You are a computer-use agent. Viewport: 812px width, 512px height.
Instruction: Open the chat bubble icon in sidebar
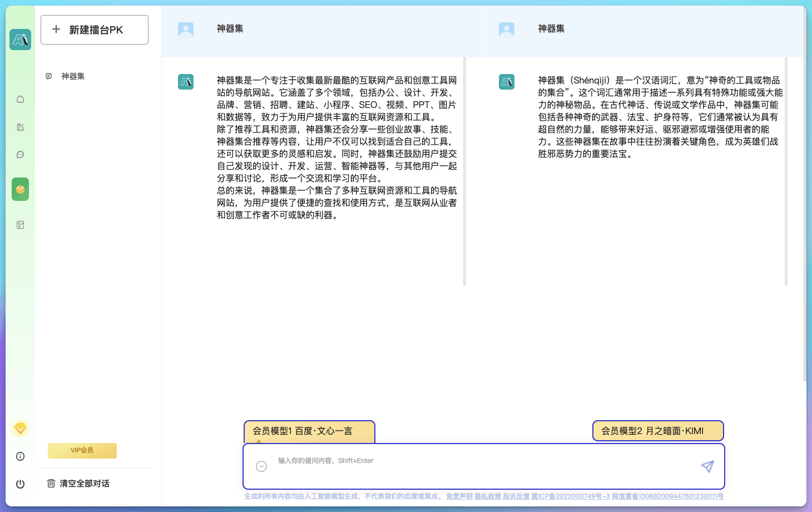point(21,155)
